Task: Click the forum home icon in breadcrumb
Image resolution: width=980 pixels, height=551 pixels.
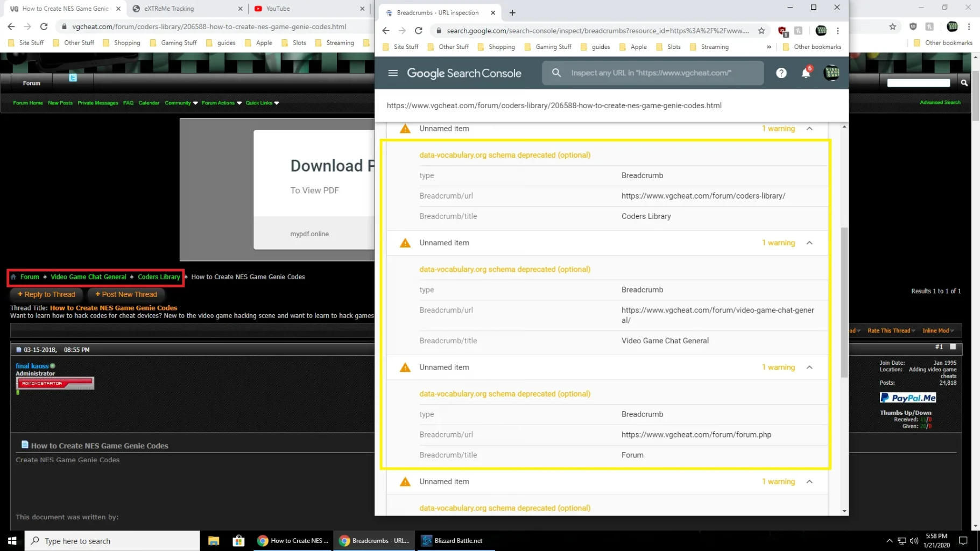Action: (13, 277)
